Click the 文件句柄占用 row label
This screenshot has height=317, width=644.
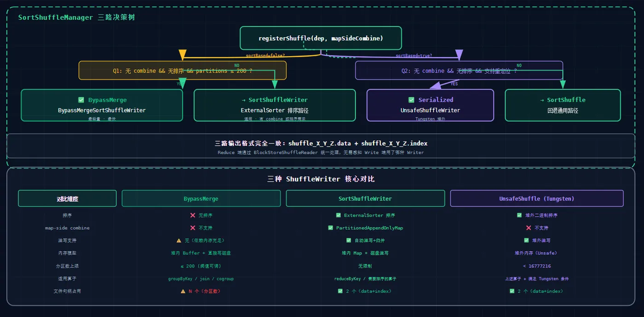point(67,291)
